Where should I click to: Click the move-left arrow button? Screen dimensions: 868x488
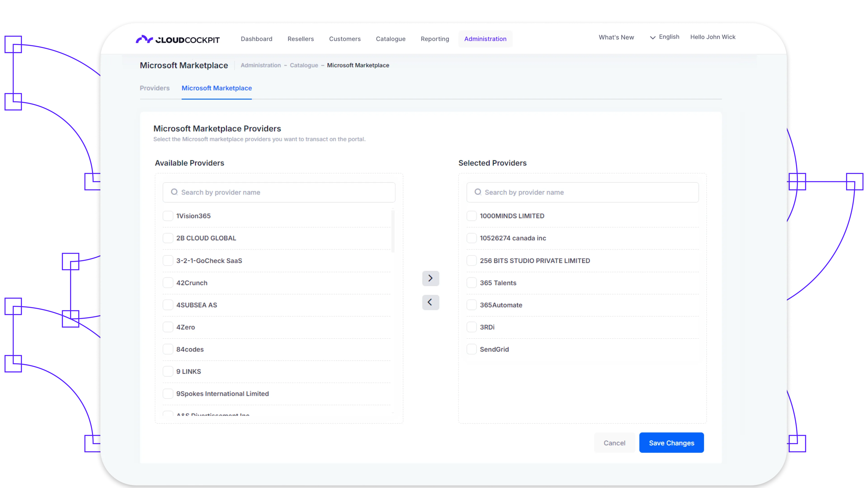[x=430, y=302]
